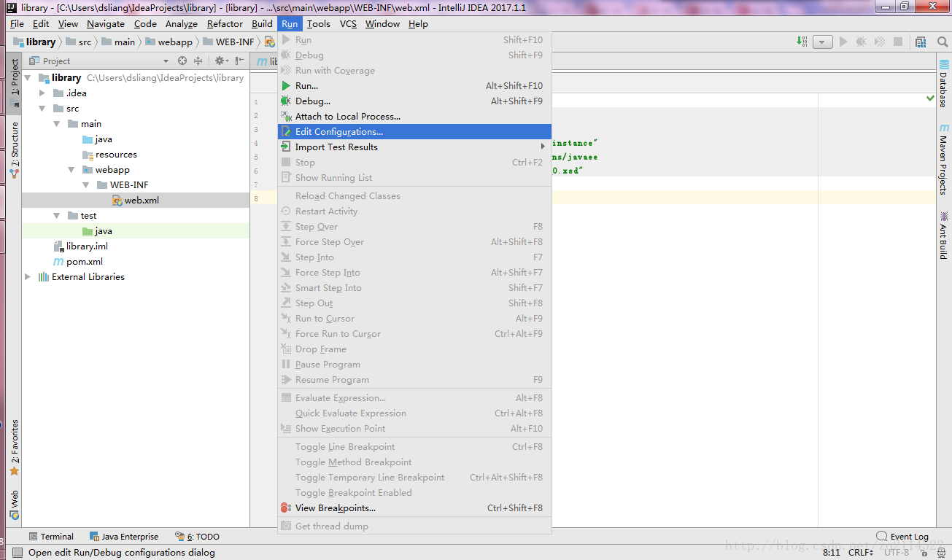The height and width of the screenshot is (560, 952).
Task: Collapse the WEB-INF folder
Action: click(x=87, y=184)
